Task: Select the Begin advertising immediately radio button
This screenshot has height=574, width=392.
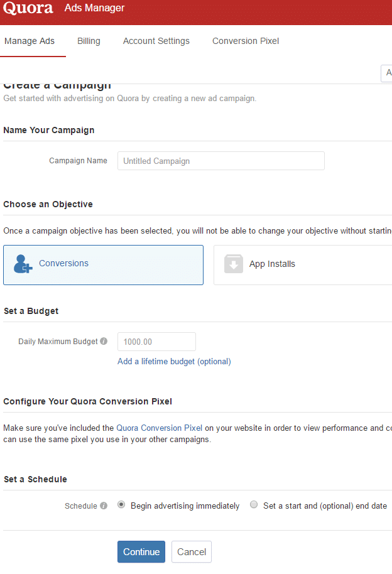Action: 120,504
